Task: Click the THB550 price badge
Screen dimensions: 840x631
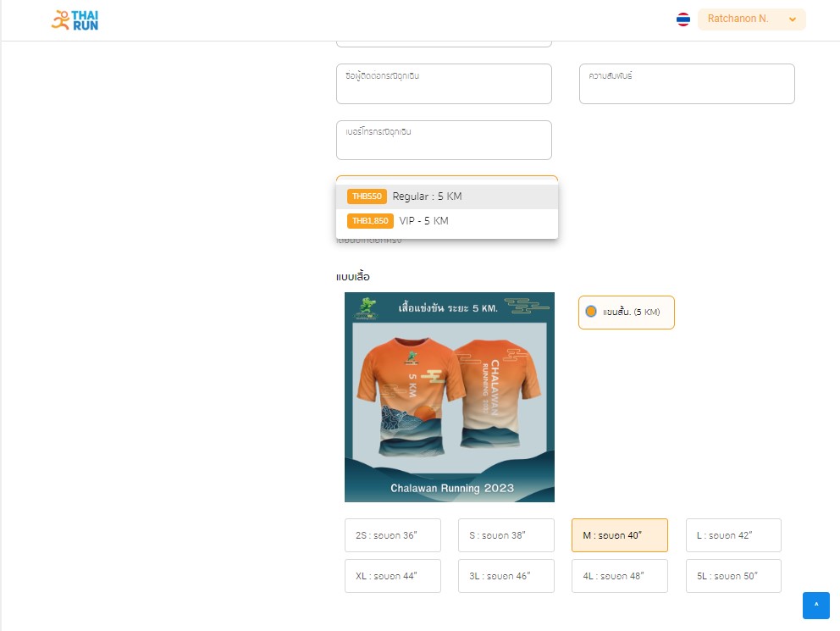Action: (x=367, y=196)
